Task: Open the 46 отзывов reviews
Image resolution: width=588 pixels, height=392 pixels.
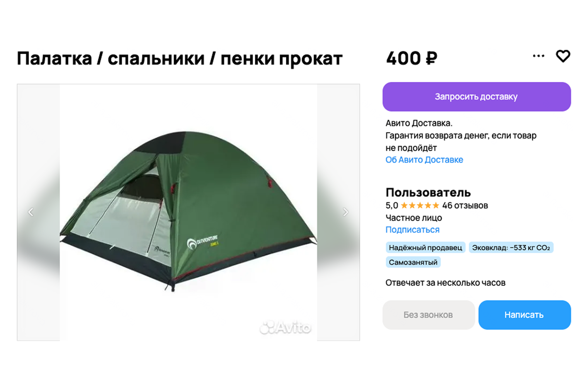Action: tap(465, 205)
